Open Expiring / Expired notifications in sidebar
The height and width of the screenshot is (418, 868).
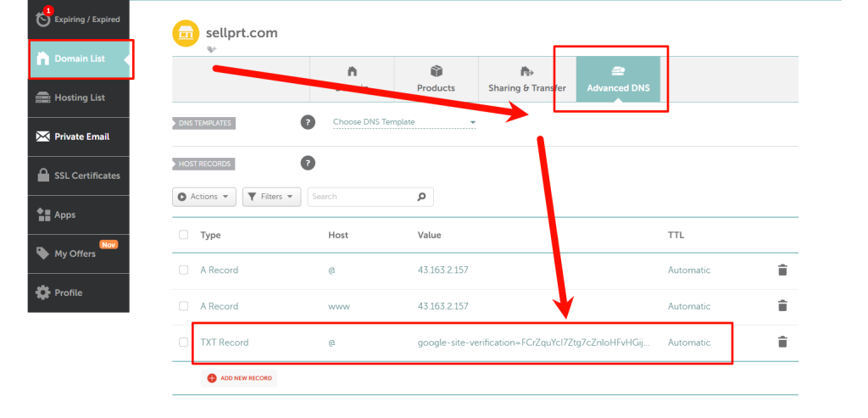79,19
